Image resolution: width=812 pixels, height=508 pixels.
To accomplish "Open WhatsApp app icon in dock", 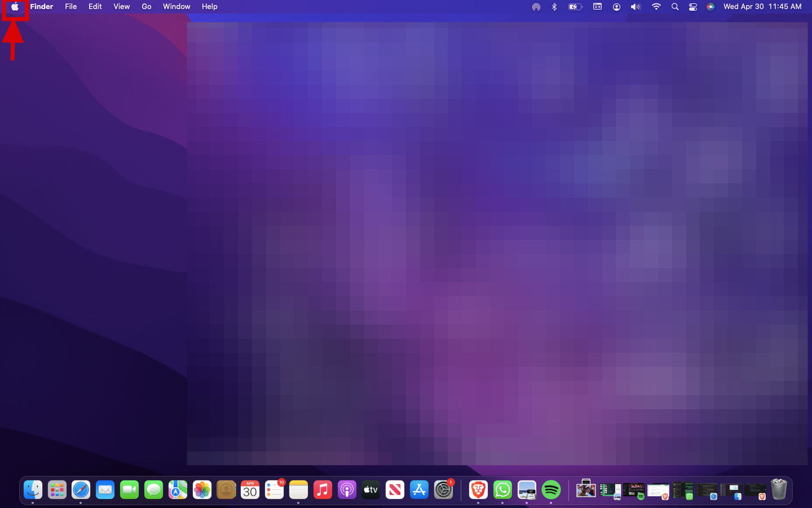I will [502, 489].
